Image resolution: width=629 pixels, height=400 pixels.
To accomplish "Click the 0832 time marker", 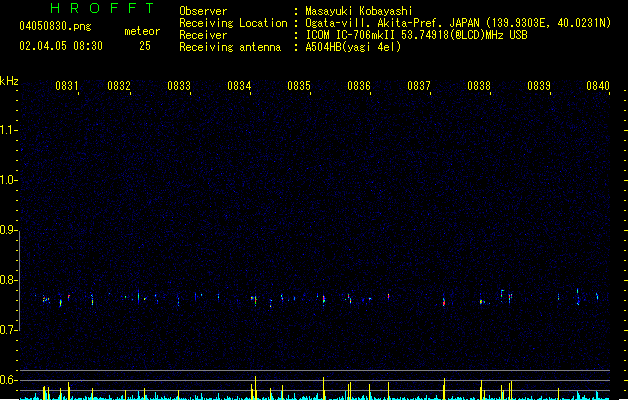I will [119, 86].
